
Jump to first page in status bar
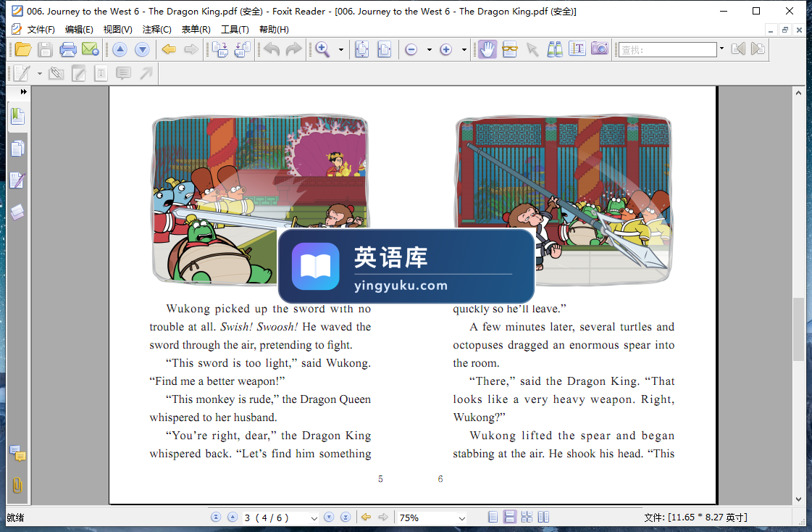(x=216, y=517)
